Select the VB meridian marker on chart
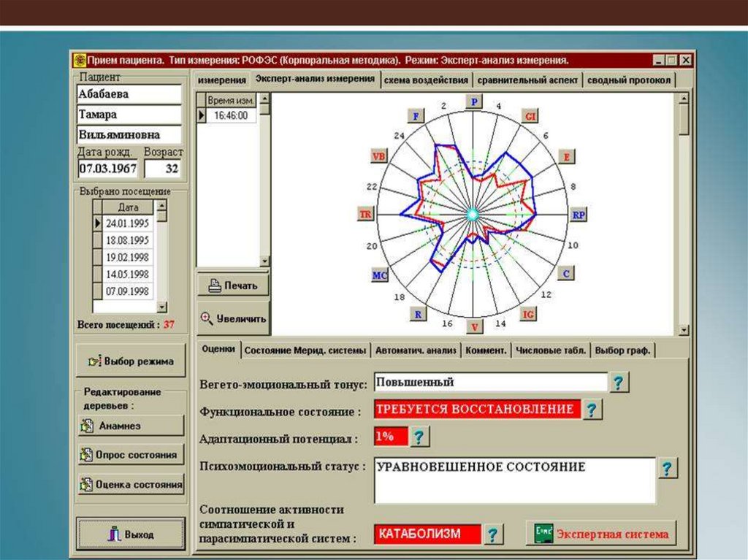The height and width of the screenshot is (560, 748). tap(378, 156)
